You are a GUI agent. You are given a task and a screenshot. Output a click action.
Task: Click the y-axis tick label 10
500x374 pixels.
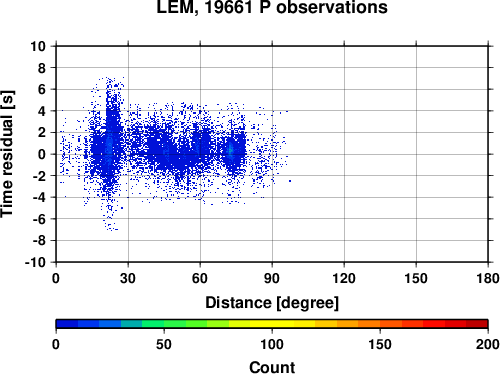[38, 46]
